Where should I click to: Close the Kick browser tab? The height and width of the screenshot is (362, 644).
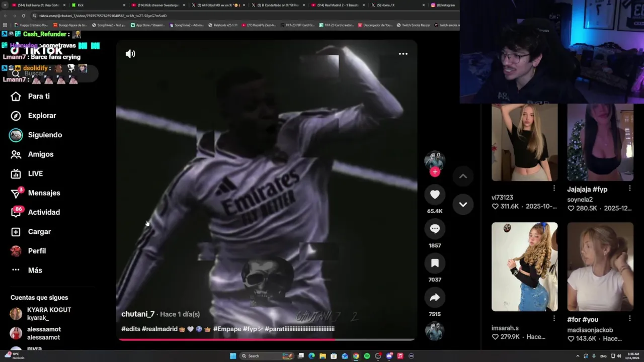point(124,5)
